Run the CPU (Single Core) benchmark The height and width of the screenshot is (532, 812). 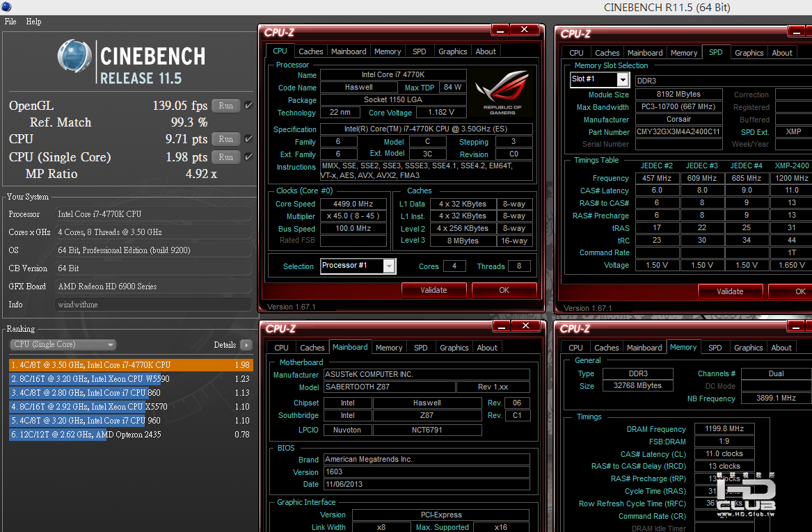pyautogui.click(x=225, y=157)
